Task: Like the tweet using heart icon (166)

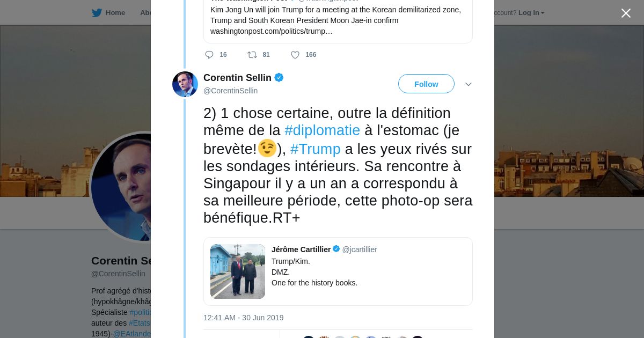Action: [x=295, y=55]
